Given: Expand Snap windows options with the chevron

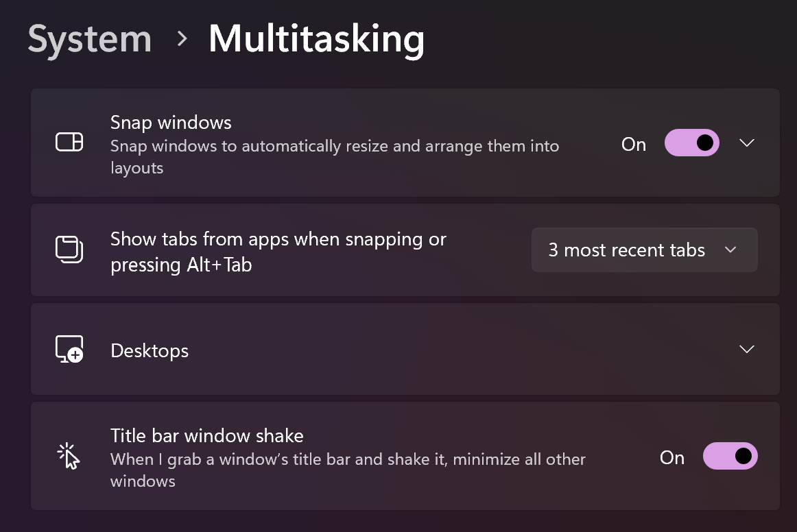Looking at the screenshot, I should coord(747,143).
